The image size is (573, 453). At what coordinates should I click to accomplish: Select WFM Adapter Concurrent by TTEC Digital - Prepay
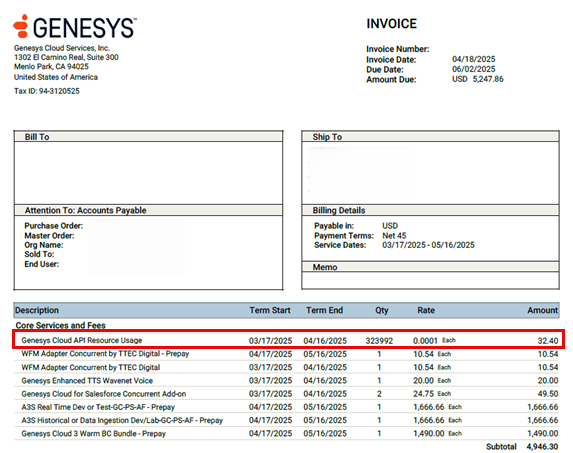105,354
